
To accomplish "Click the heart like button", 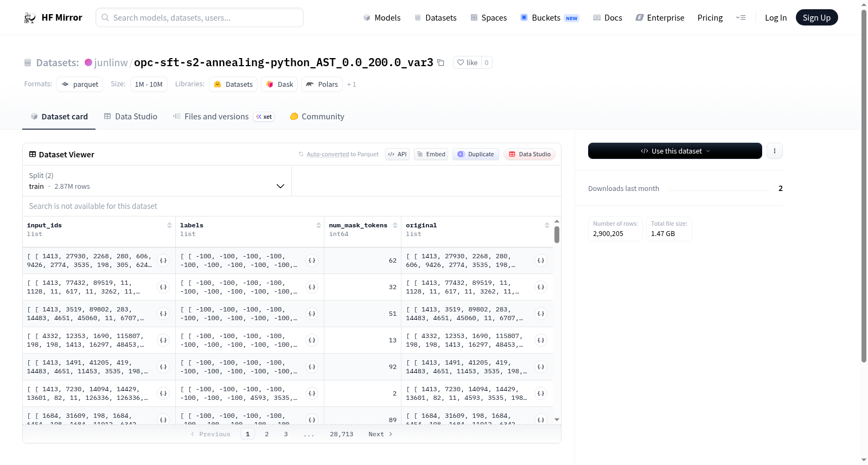I will click(x=467, y=63).
